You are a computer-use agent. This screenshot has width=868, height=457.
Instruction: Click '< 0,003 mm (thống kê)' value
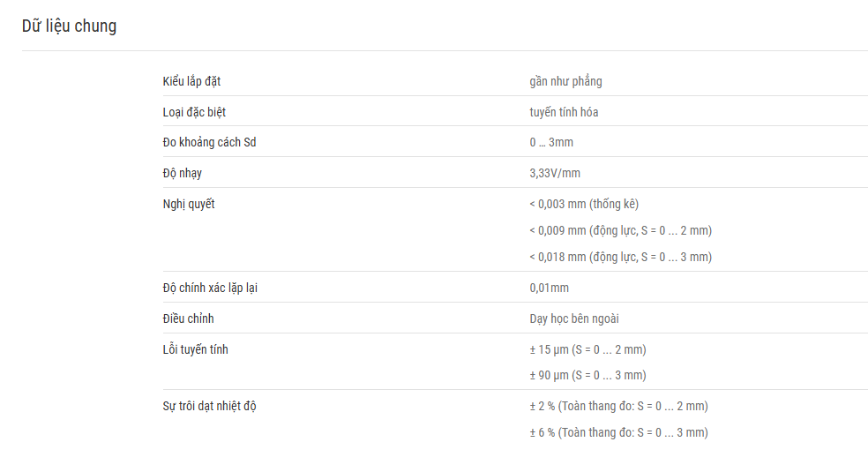pyautogui.click(x=584, y=204)
